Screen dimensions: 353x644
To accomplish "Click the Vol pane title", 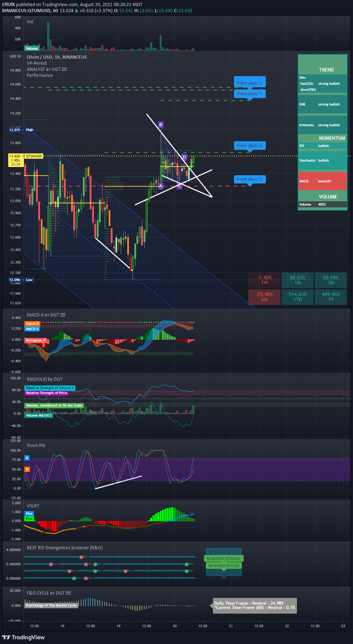I will click(x=30, y=21).
